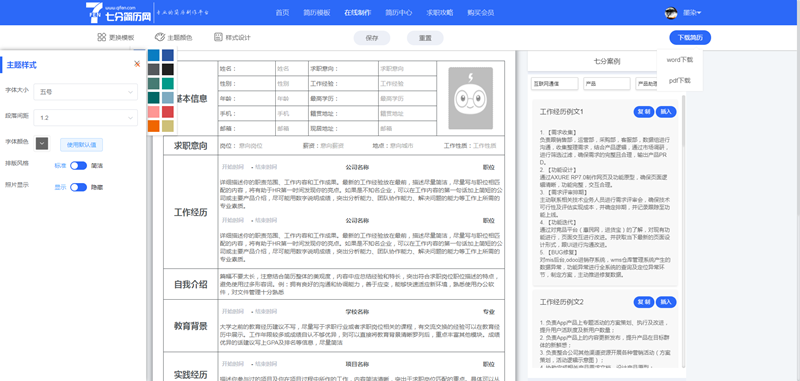Click the 保存 save button
The image size is (800, 381).
pyautogui.click(x=372, y=38)
